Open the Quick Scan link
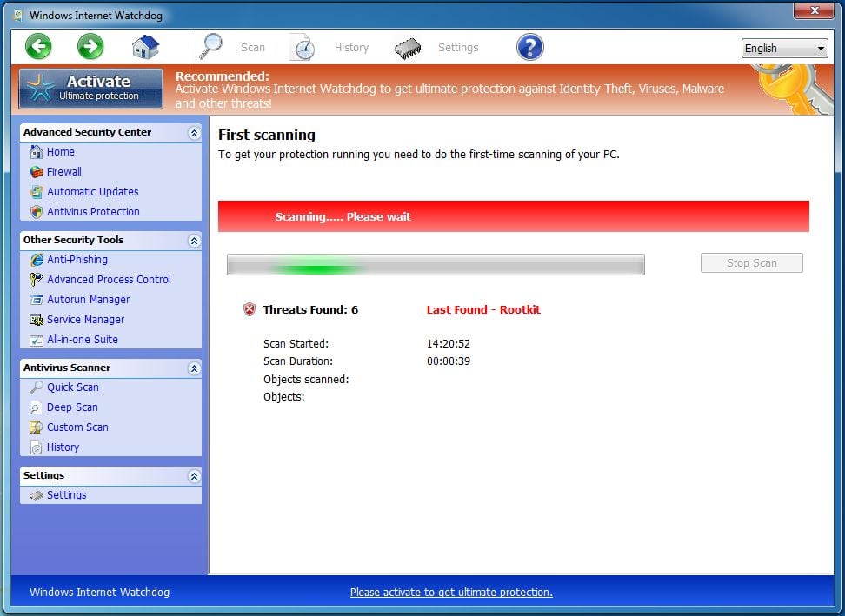Viewport: 845px width, 616px height. click(x=73, y=387)
